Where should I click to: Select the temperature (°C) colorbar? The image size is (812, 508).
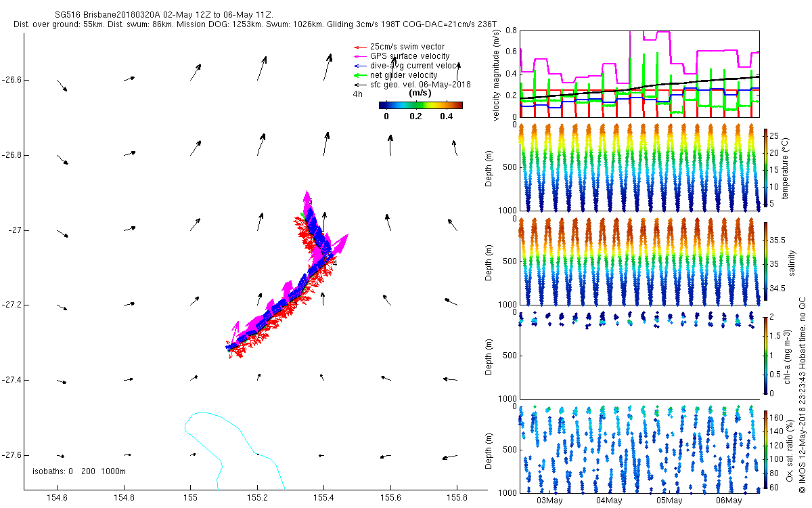[x=766, y=169]
